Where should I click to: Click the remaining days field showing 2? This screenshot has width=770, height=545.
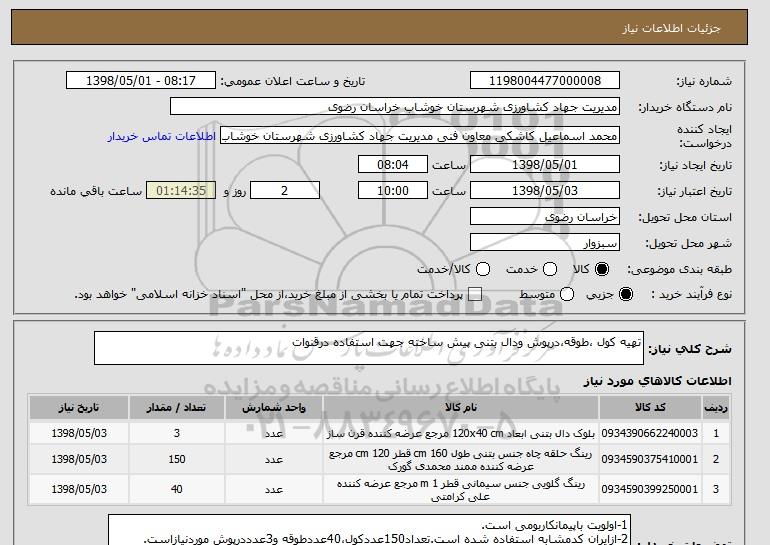coord(285,191)
